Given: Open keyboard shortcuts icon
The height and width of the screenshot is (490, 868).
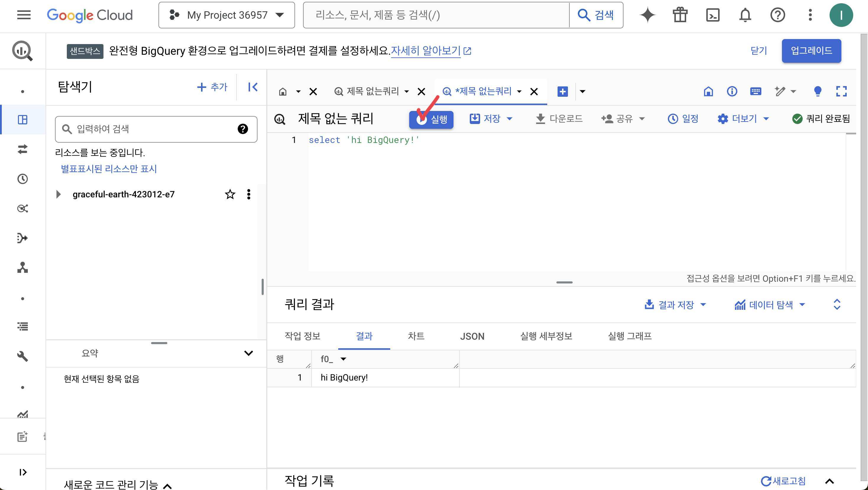Looking at the screenshot, I should (755, 91).
